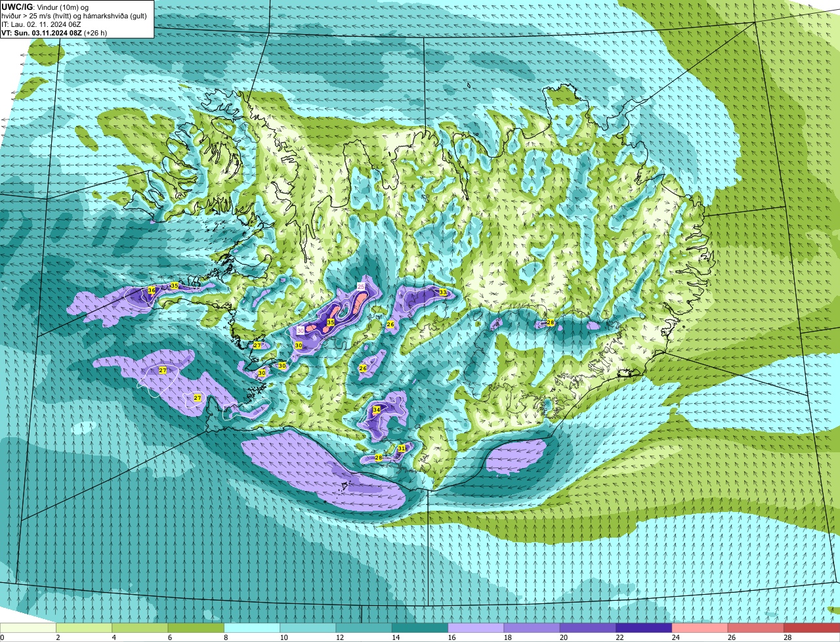The image size is (840, 642).
Task: Click the "VT: Sun. 03.11.2024 08Z (+26 h)" line
Action: [54, 32]
